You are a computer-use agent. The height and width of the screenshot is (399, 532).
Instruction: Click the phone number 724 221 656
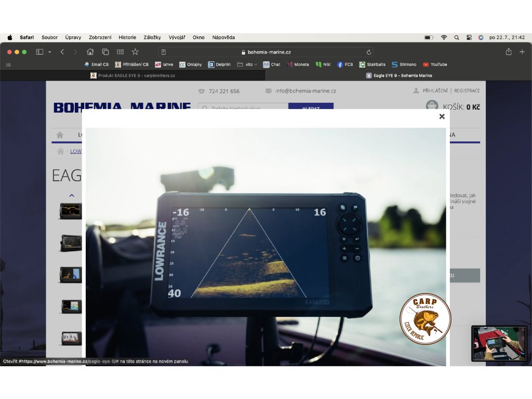(224, 91)
